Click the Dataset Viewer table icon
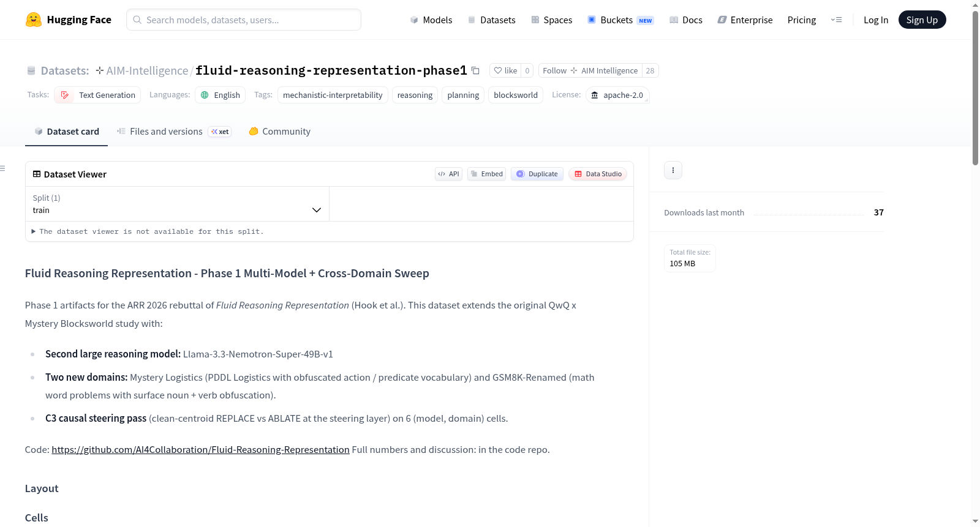980x527 pixels. click(x=37, y=174)
